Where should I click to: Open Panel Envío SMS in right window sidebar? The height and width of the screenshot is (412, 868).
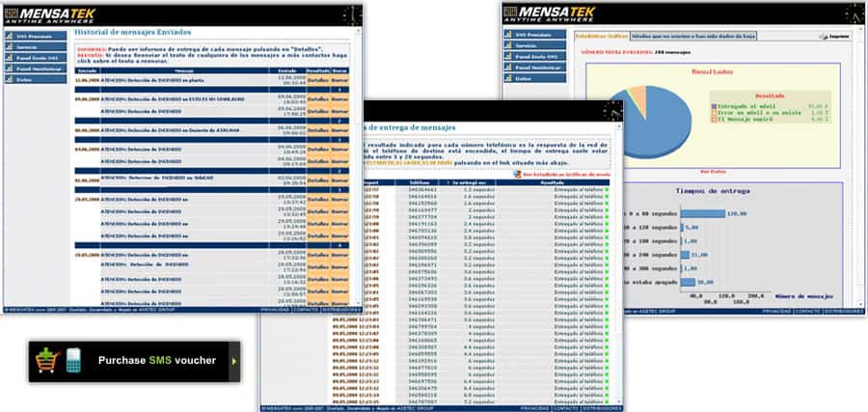tap(534, 57)
